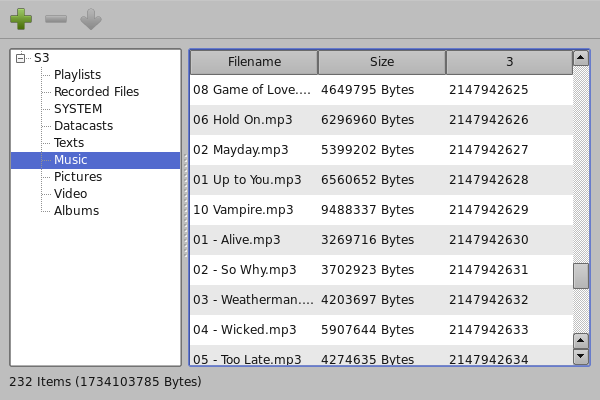Click the file list scrollbar thumb
The width and height of the screenshot is (600, 400).
[x=581, y=276]
